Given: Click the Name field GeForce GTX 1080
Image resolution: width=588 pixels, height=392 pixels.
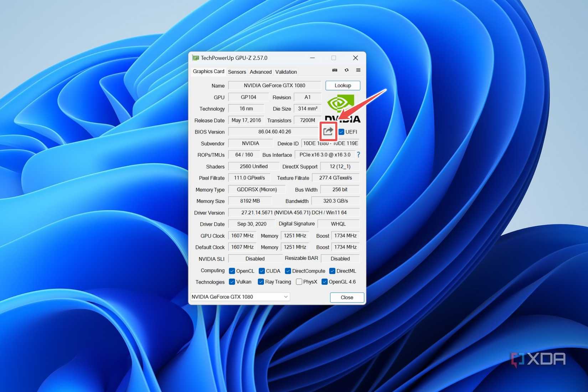Looking at the screenshot, I should (274, 86).
